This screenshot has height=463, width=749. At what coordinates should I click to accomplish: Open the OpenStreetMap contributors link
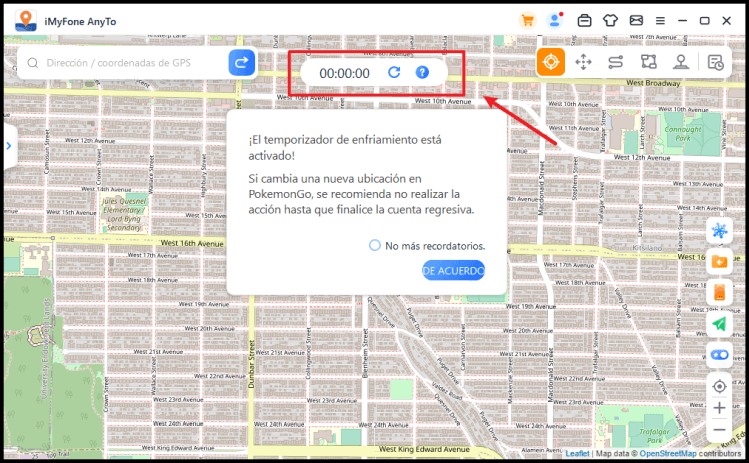click(668, 453)
